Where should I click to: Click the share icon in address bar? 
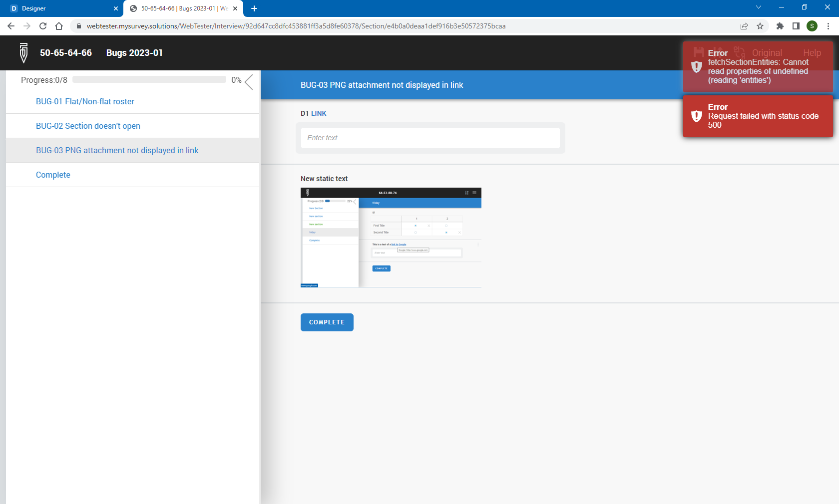point(744,26)
